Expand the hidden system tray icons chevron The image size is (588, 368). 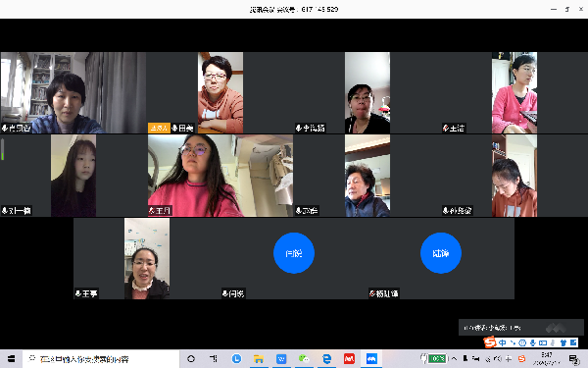[x=454, y=358]
